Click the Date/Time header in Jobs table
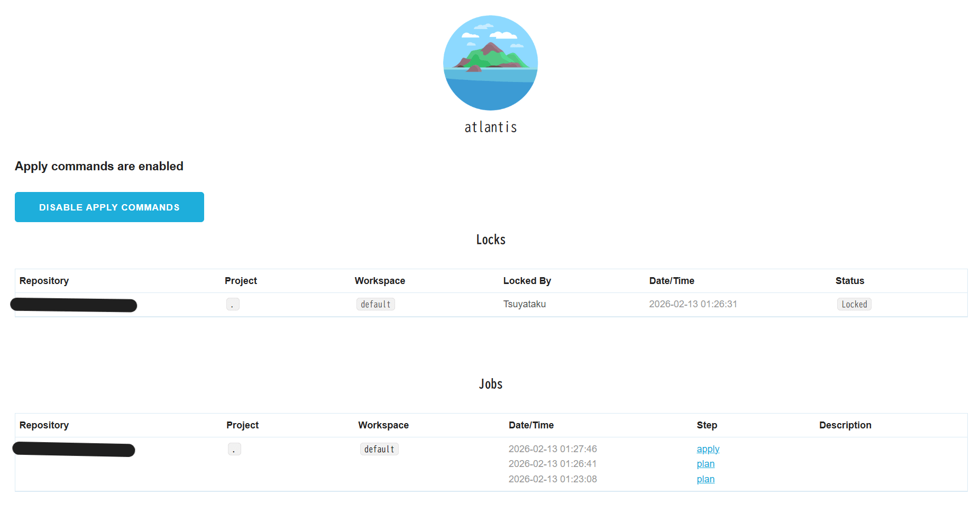980x522 pixels. click(x=531, y=425)
